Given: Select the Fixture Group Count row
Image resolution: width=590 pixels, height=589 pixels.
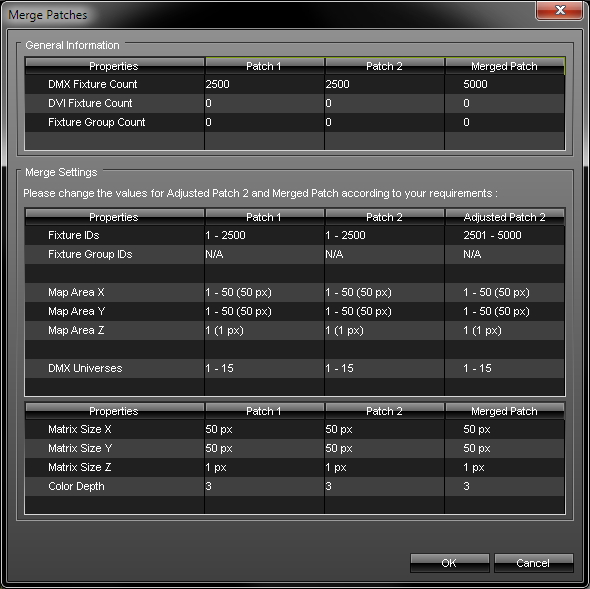Looking at the screenshot, I should (x=295, y=122).
